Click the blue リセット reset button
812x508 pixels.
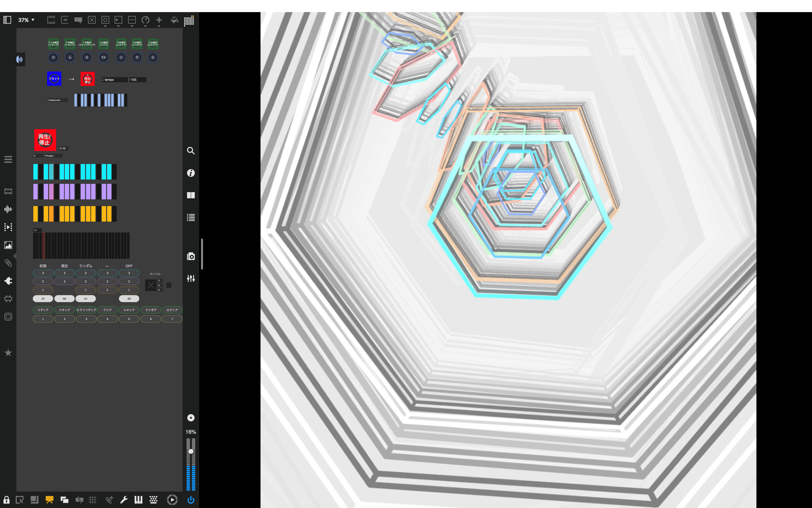[54, 79]
